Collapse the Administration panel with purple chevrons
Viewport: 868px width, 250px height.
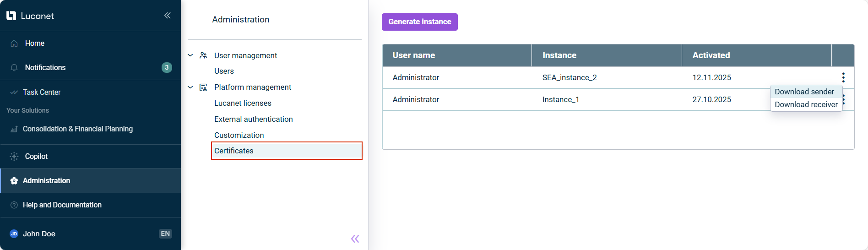pyautogui.click(x=355, y=239)
